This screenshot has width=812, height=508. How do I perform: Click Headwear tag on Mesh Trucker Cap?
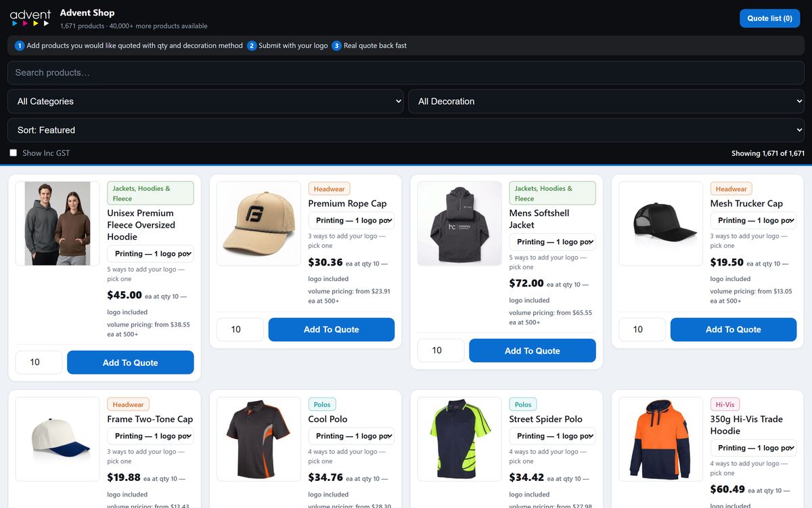731,189
